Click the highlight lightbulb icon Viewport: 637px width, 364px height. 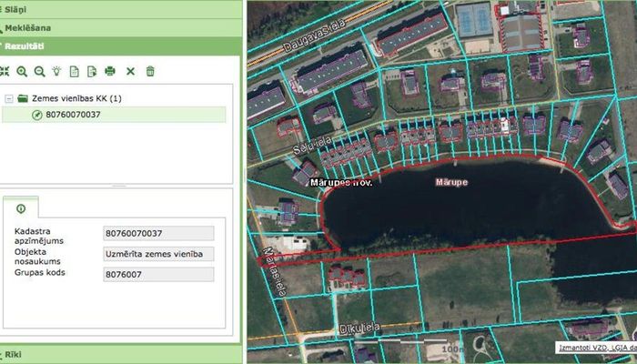[56, 70]
